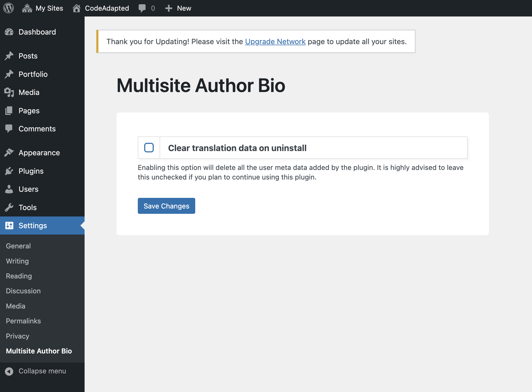Click the Collapse menu arrow icon
This screenshot has height=392, width=532.
pos(9,371)
